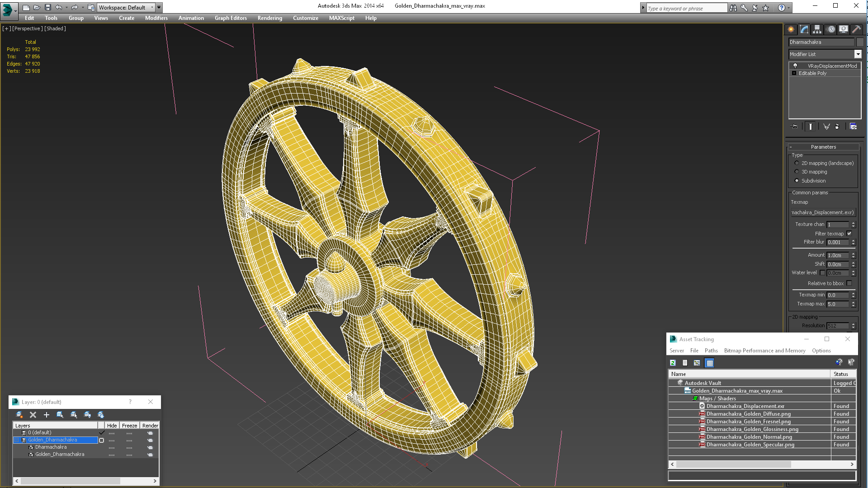Click Asset Tracking horizontal scrollbar

762,465
